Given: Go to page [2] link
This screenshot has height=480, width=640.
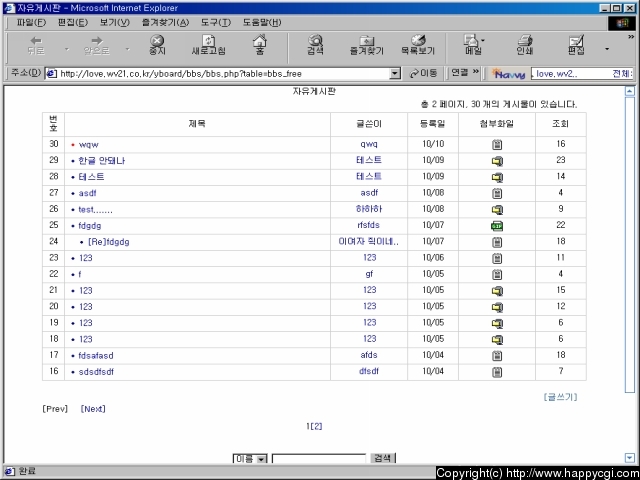Looking at the screenshot, I should tap(317, 426).
